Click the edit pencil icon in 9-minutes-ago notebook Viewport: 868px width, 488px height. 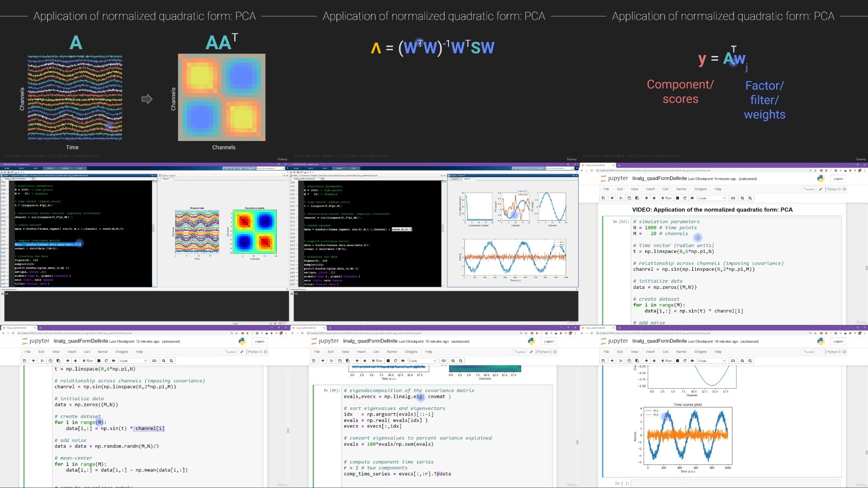click(820, 189)
